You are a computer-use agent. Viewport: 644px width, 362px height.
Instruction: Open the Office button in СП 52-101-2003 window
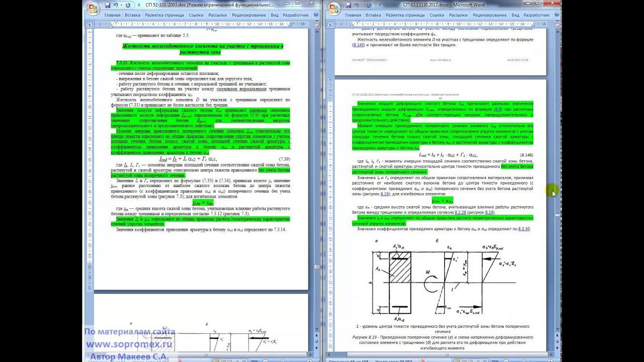pyautogui.click(x=93, y=8)
